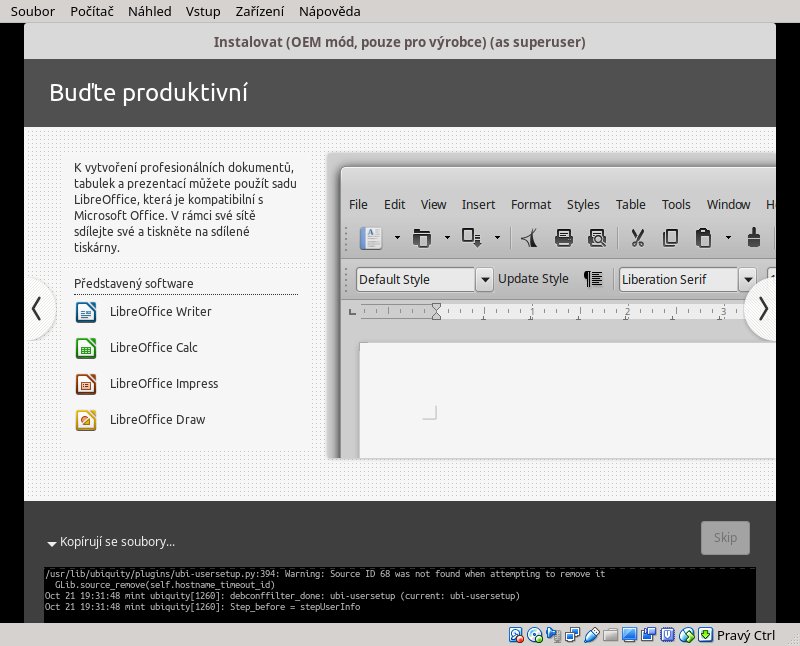
Task: Click the Clone Formatting brush icon
Action: point(754,238)
